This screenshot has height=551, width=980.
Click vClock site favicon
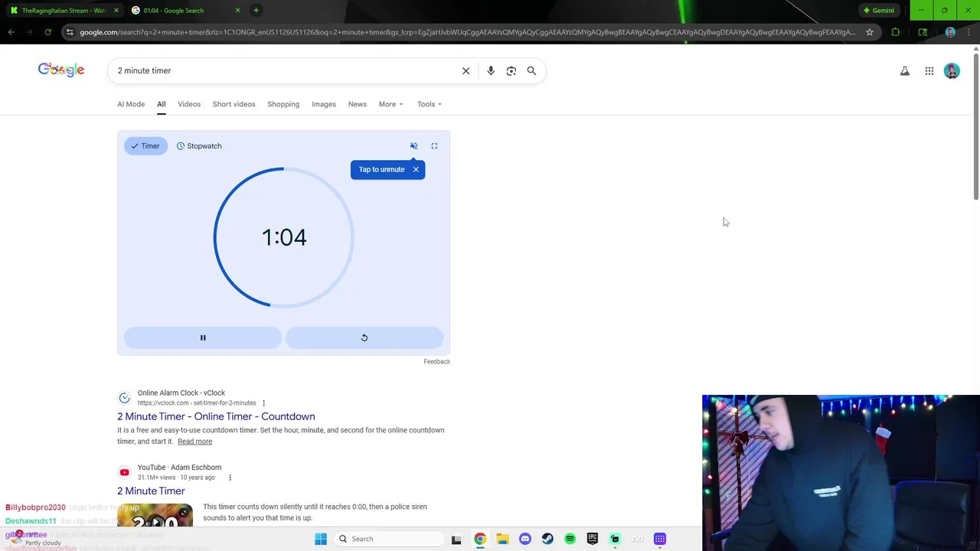[124, 398]
